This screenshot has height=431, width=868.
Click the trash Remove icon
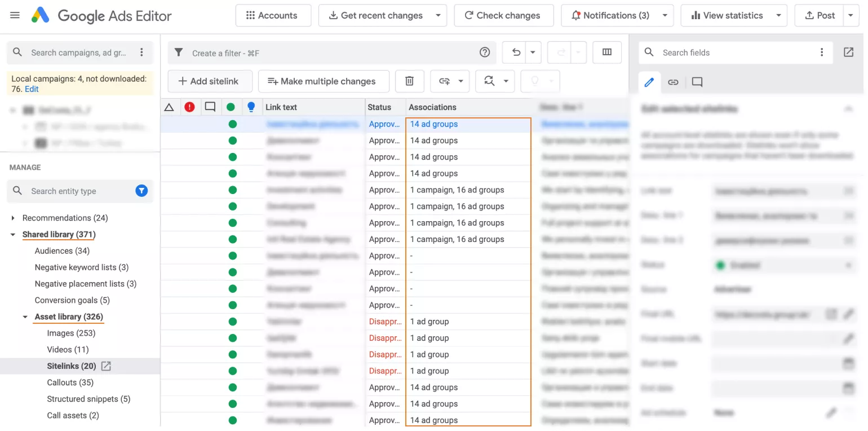tap(410, 81)
